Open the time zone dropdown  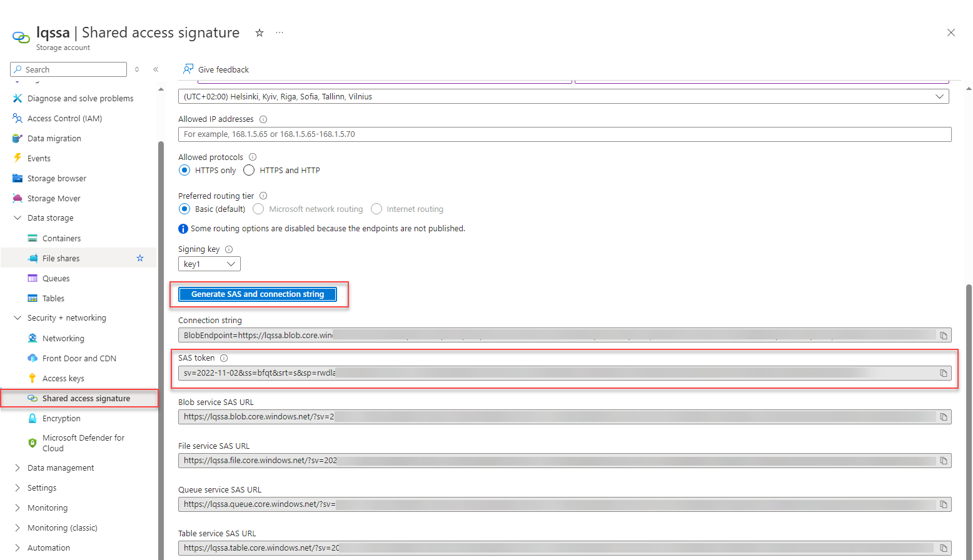point(563,97)
